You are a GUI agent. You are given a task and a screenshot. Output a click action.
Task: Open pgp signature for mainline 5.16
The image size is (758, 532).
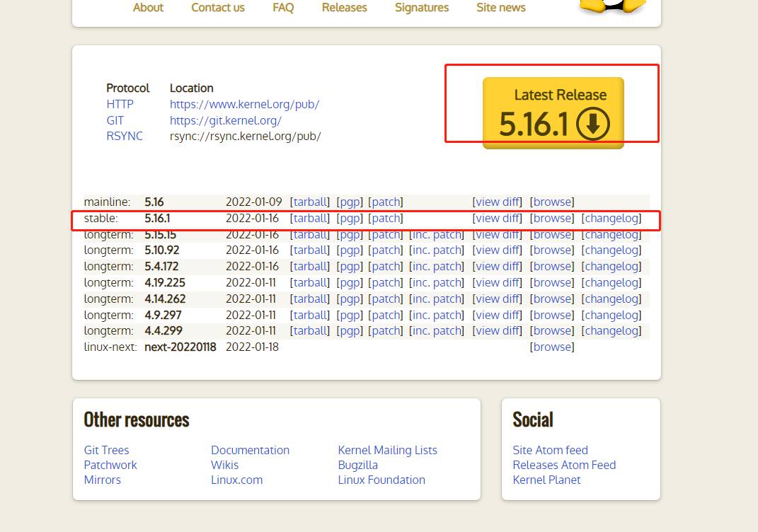tap(350, 202)
